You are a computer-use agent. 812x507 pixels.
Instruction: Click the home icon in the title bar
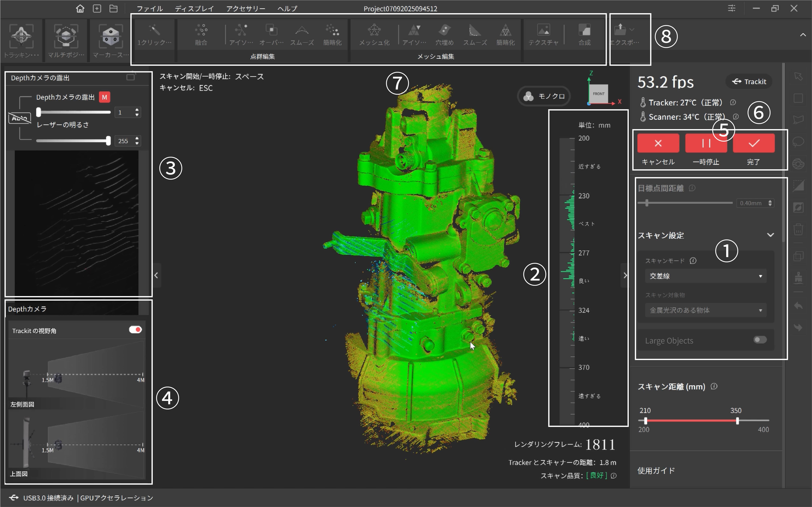point(80,8)
